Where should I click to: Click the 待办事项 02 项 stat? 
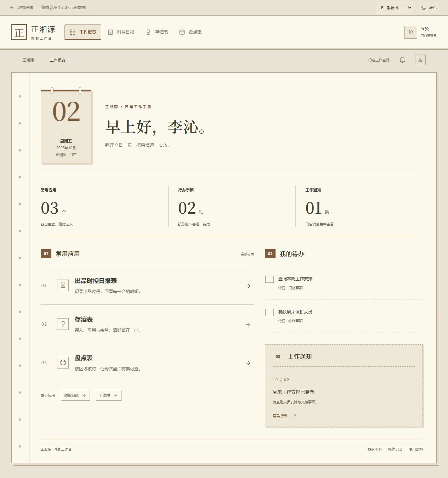232,207
